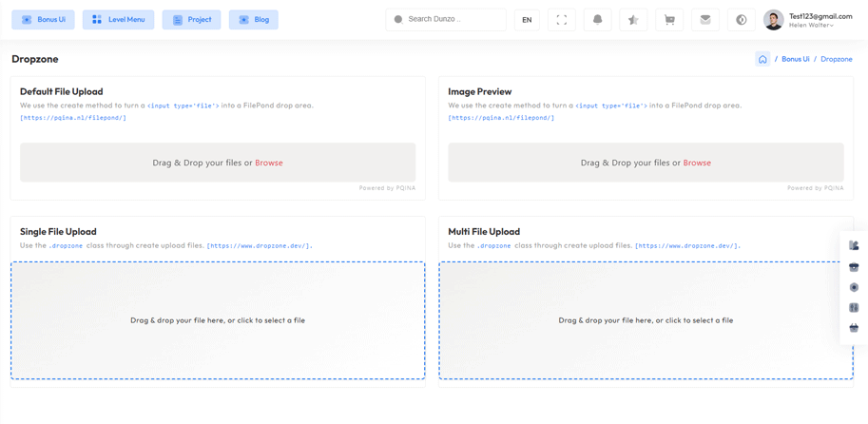Click the Single File Upload drop area
The height and width of the screenshot is (424, 868).
pyautogui.click(x=218, y=320)
